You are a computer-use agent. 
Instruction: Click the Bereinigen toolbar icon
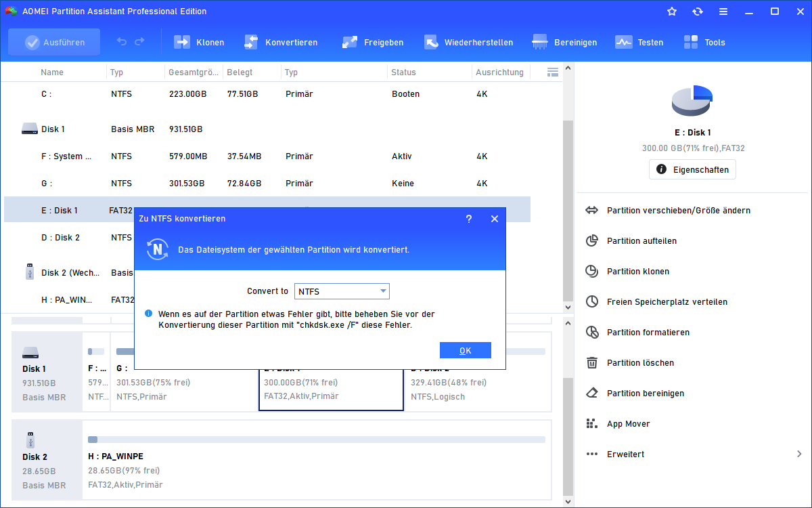pyautogui.click(x=540, y=42)
